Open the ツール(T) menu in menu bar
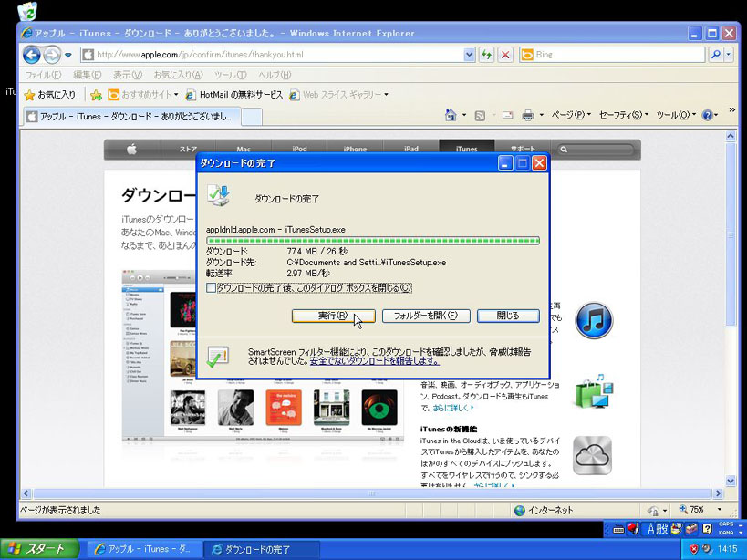The image size is (747, 560). click(x=231, y=75)
